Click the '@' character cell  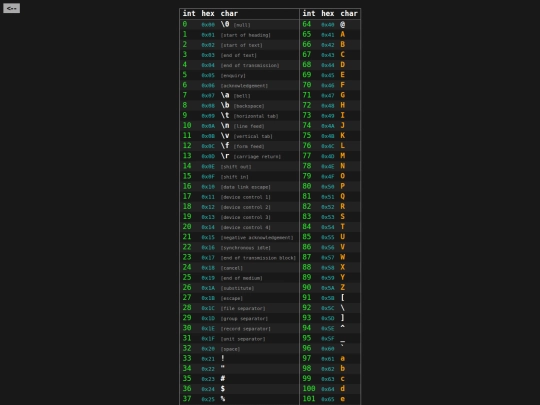tap(342, 24)
